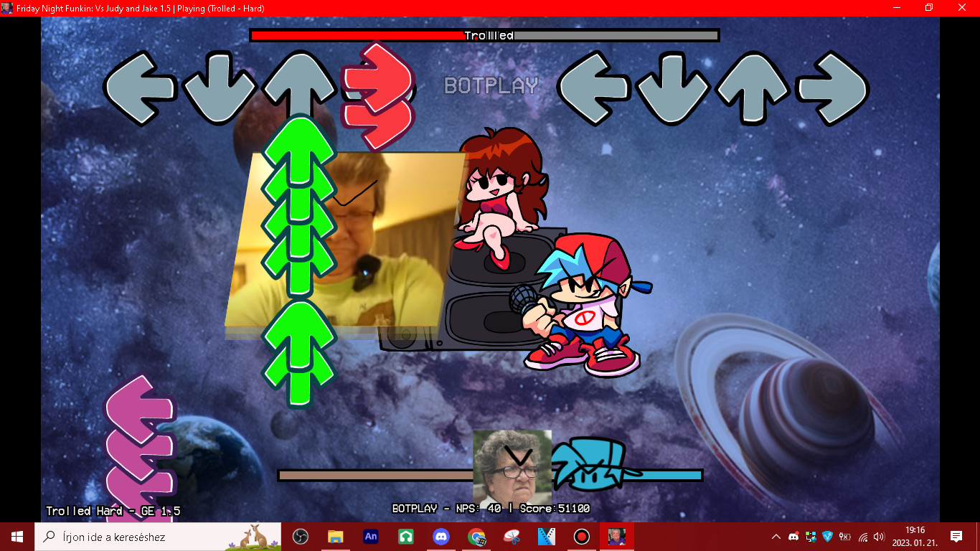
Task: Click the antivirus shield icon in the system tray
Action: [x=827, y=537]
